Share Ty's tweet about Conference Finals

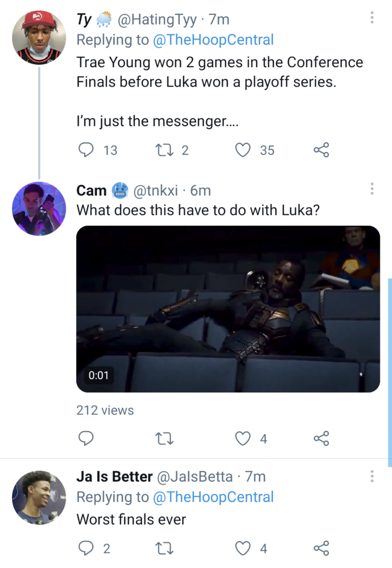click(x=321, y=150)
